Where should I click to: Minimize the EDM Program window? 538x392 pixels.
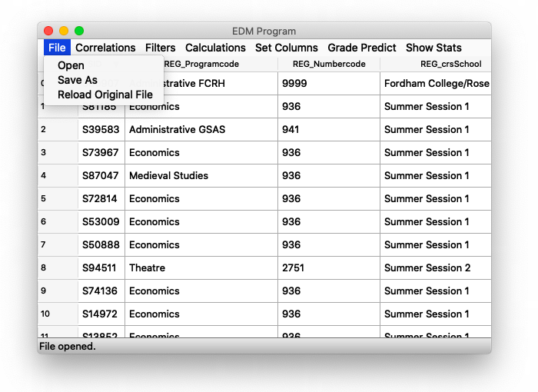coord(64,31)
